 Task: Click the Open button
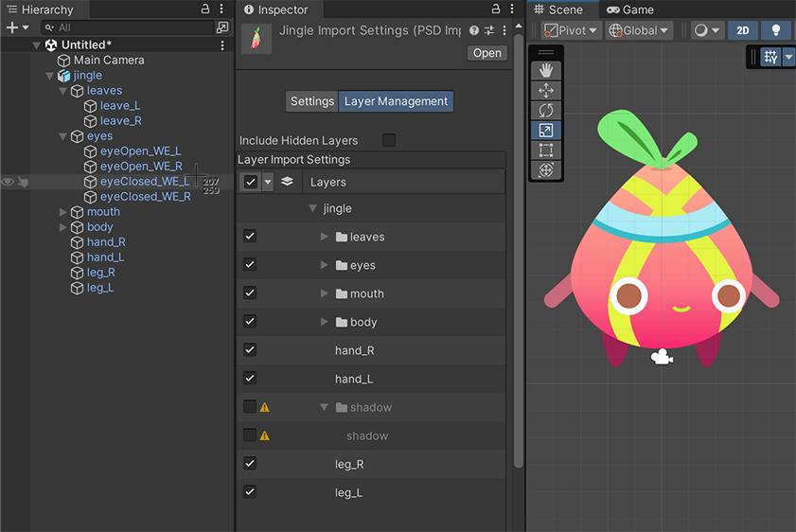click(487, 53)
